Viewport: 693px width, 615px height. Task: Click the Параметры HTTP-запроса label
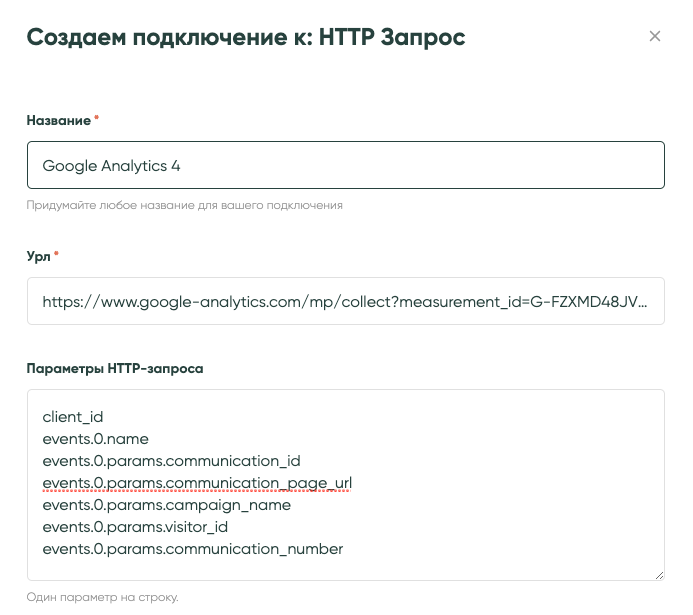pyautogui.click(x=114, y=368)
